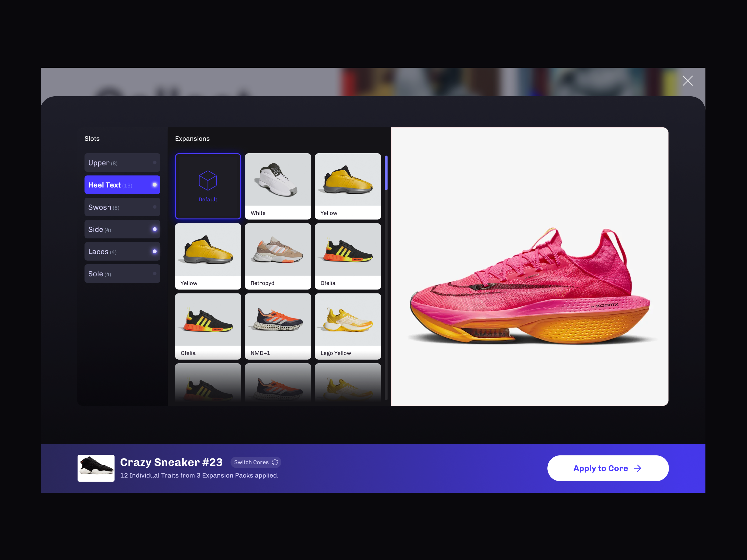
Task: Click the Switch Cores refresh icon
Action: [275, 462]
